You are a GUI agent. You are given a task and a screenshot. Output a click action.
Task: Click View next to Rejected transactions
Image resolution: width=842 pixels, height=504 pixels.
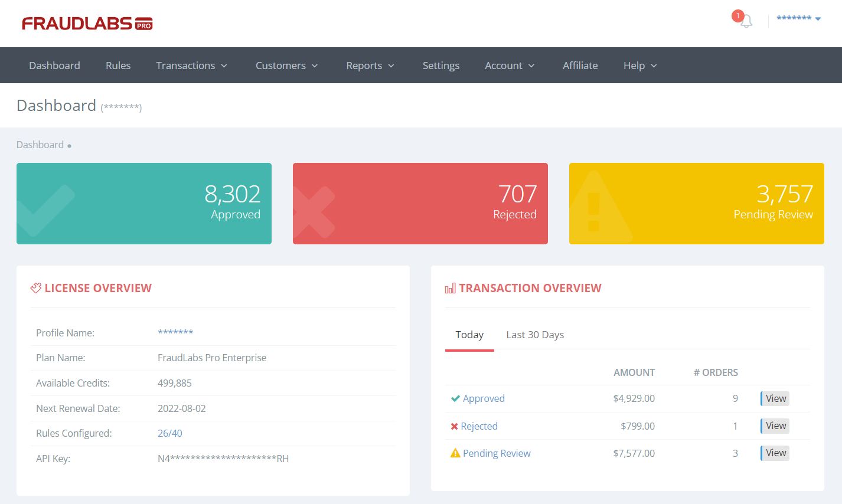click(x=775, y=426)
